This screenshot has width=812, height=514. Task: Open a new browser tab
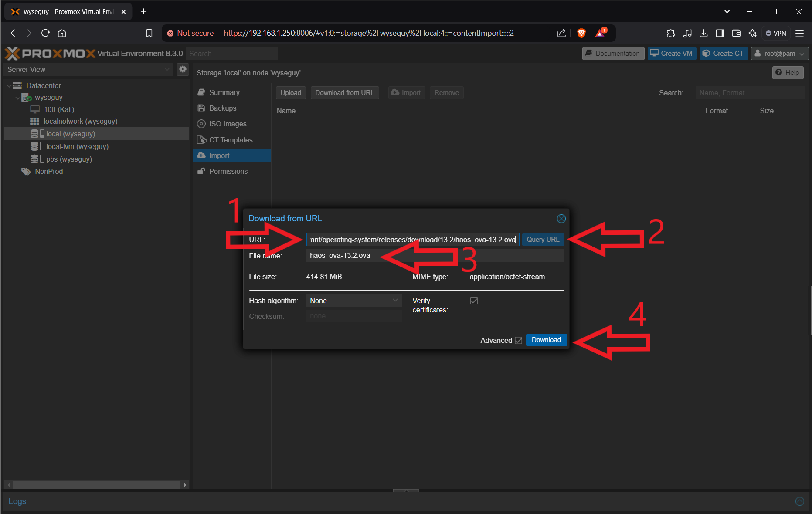coord(143,11)
